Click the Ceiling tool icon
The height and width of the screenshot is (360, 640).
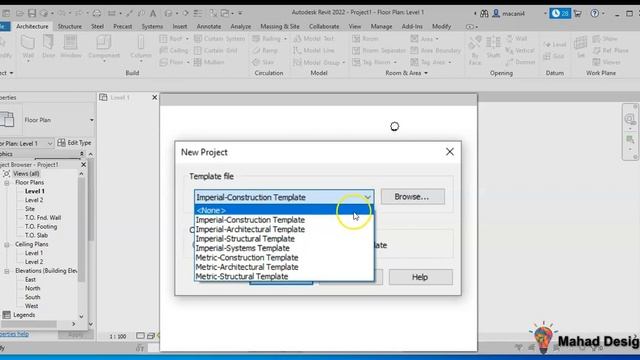click(164, 51)
